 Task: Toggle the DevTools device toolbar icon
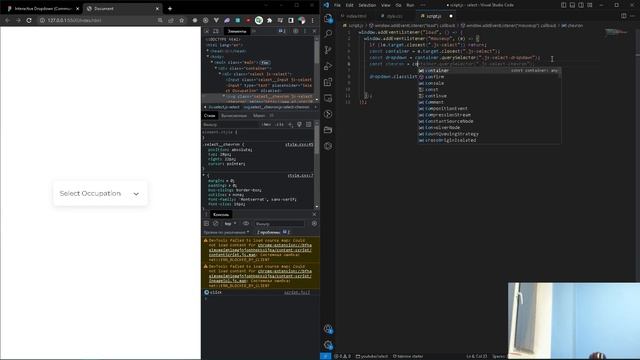coord(216,31)
